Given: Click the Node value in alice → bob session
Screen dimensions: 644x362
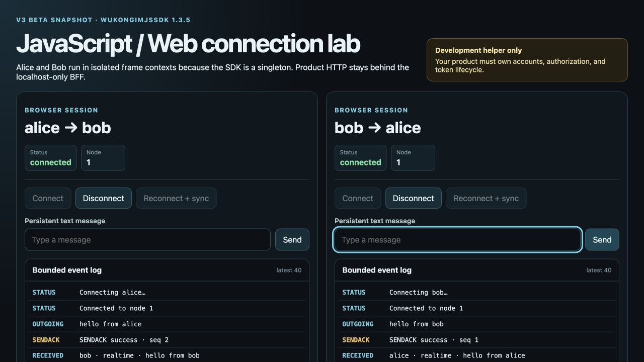Looking at the screenshot, I should [89, 162].
